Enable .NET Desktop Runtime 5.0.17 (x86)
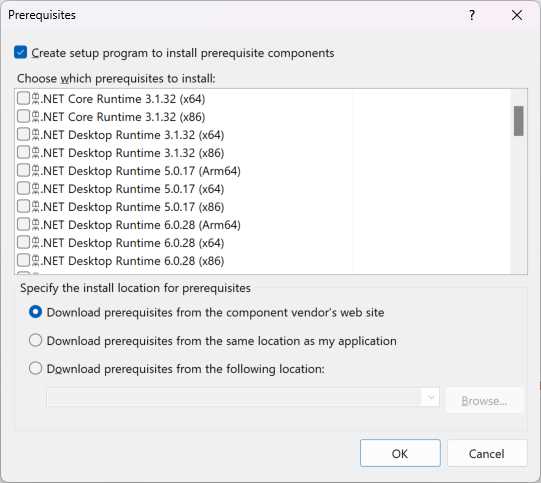 [x=23, y=206]
